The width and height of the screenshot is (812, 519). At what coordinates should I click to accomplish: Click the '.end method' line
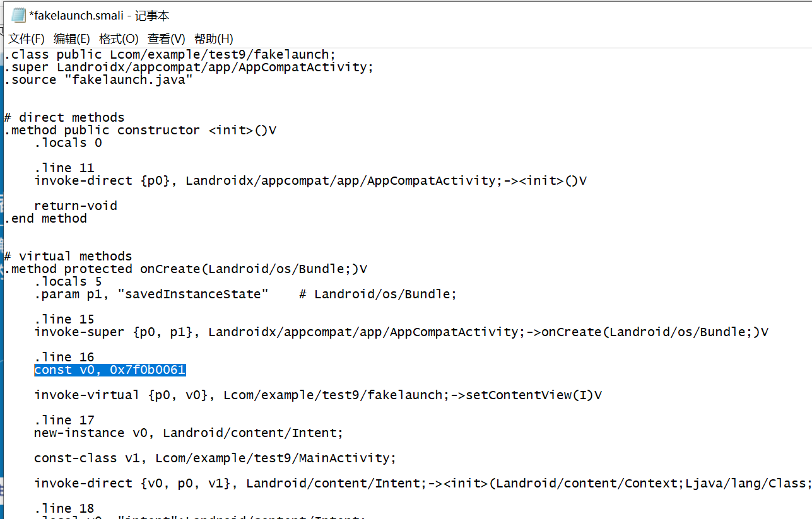45,218
